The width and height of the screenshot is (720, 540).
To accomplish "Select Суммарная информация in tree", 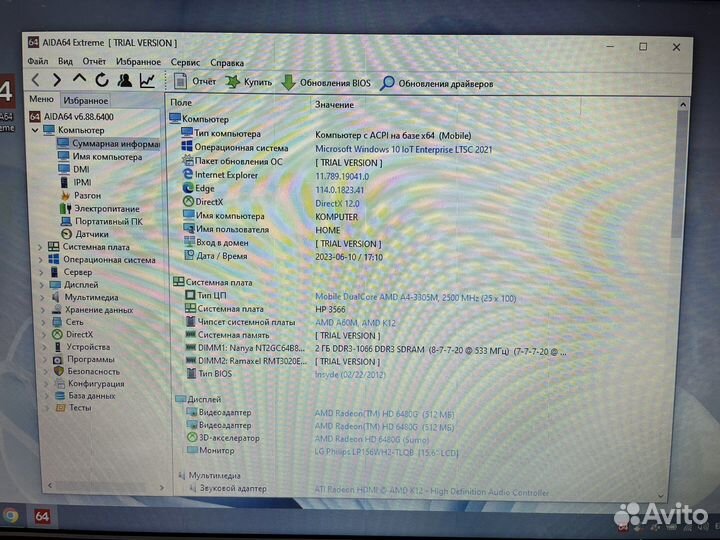I will [108, 143].
